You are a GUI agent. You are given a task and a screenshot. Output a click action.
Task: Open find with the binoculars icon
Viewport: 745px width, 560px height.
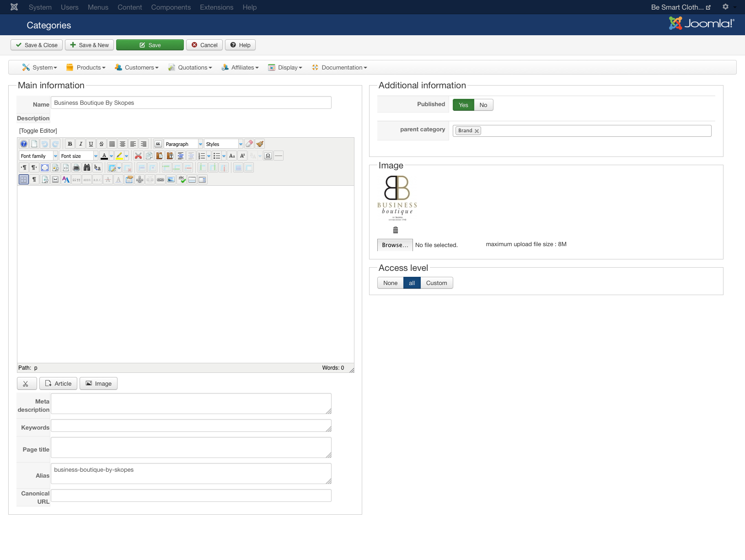[87, 168]
